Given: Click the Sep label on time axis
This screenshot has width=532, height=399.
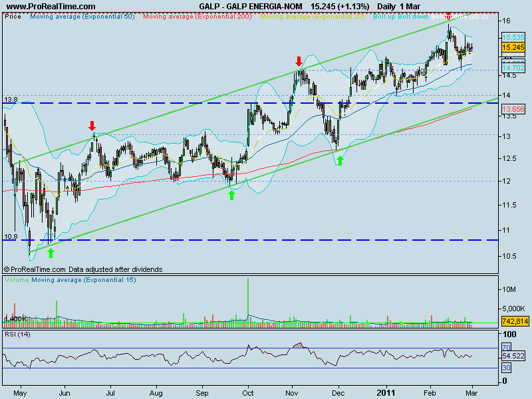Looking at the screenshot, I should click(202, 393).
